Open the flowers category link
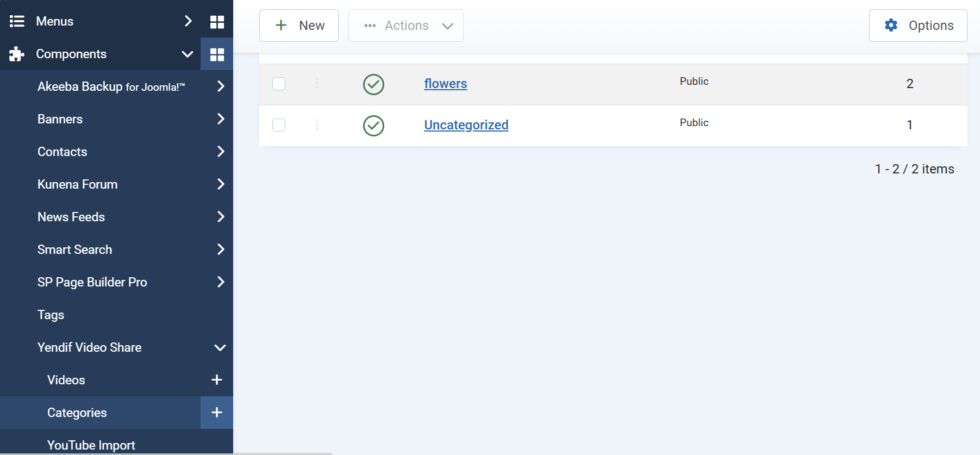Image resolution: width=980 pixels, height=455 pixels. pos(446,84)
